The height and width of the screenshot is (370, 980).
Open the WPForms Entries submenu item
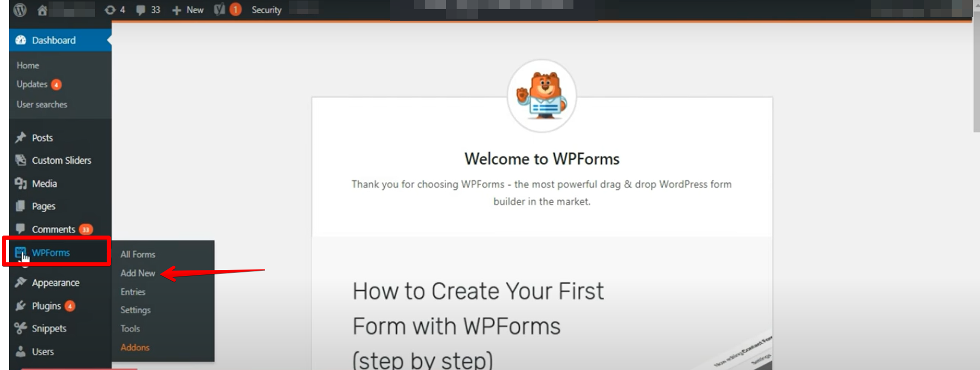[x=133, y=292]
